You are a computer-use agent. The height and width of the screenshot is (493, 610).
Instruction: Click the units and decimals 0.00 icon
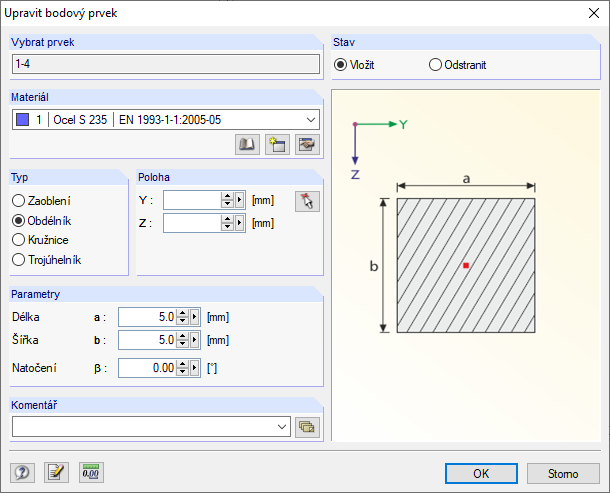click(x=91, y=473)
